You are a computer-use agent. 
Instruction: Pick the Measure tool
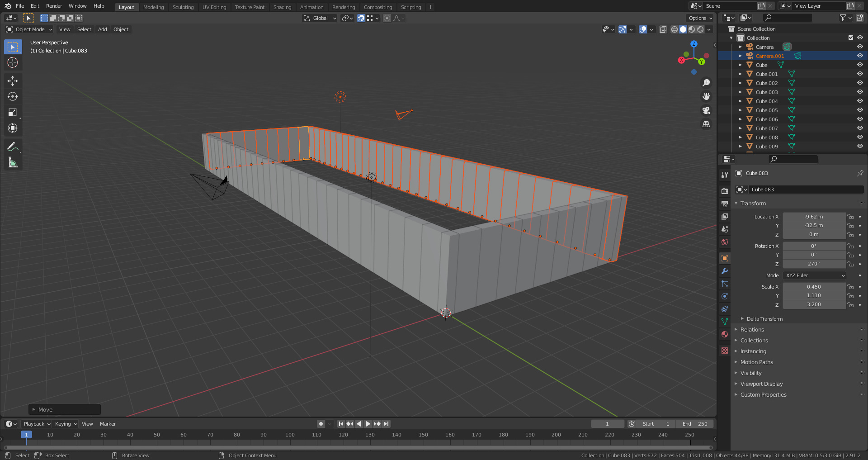(x=13, y=162)
